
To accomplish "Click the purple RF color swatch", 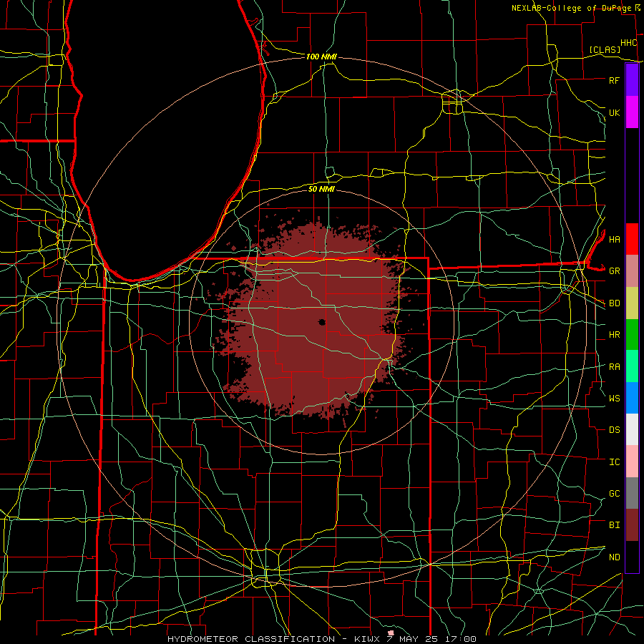I will (x=632, y=80).
